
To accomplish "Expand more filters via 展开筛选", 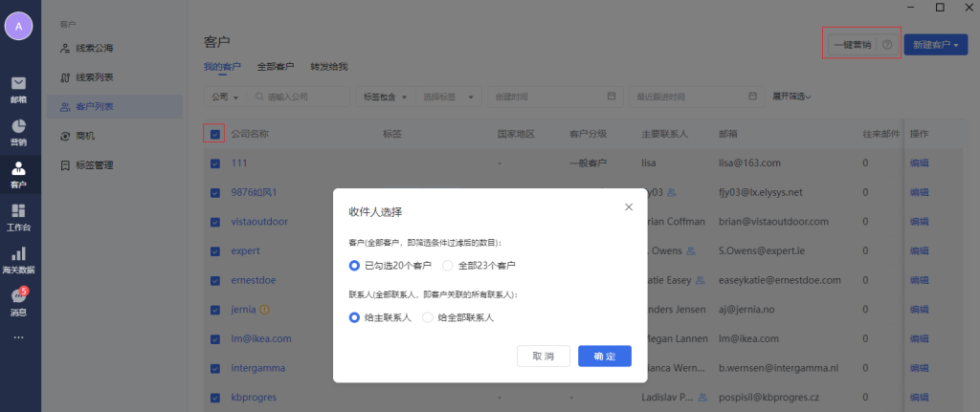I will point(791,97).
